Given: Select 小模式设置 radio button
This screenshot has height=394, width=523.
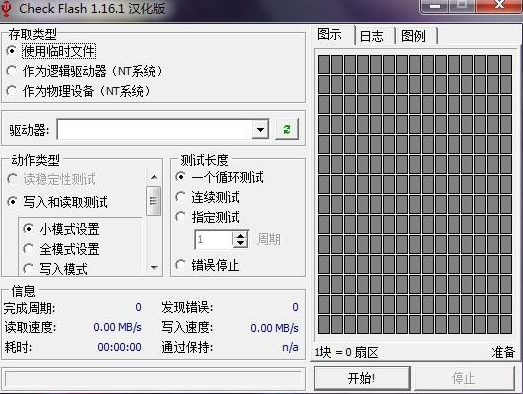Looking at the screenshot, I should 61,229.
